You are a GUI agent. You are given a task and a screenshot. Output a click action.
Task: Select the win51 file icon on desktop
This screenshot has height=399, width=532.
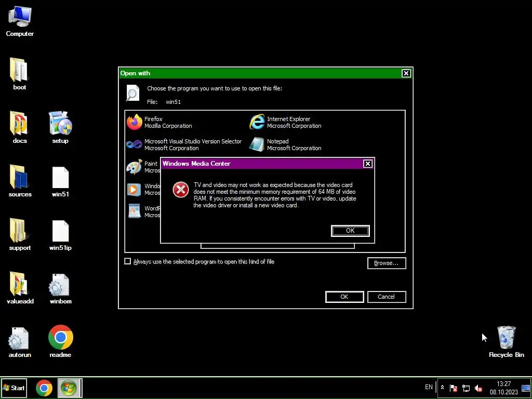[60, 181]
